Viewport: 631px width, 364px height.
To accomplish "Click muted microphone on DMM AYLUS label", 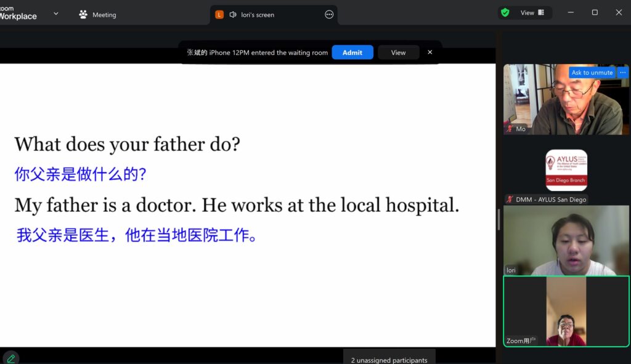I will click(510, 200).
